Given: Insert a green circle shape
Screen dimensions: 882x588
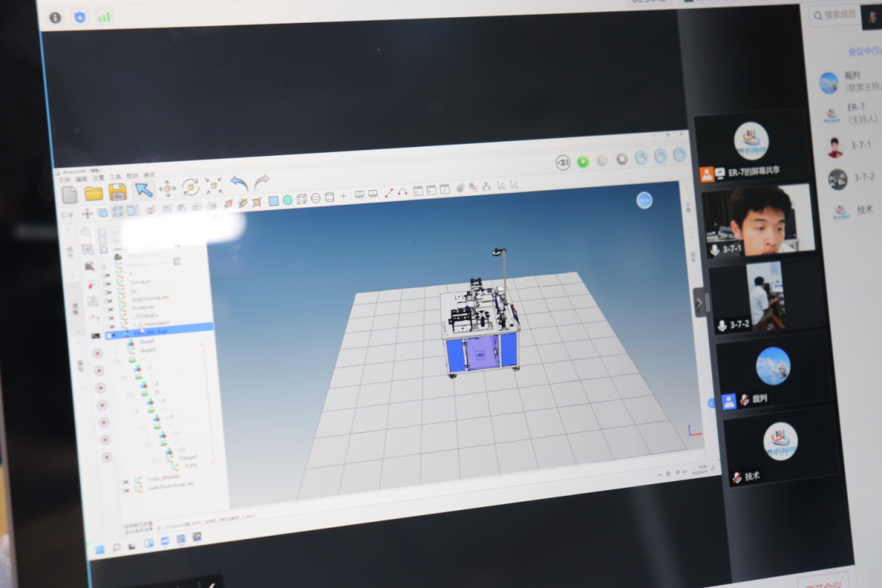Looking at the screenshot, I should click(287, 200).
